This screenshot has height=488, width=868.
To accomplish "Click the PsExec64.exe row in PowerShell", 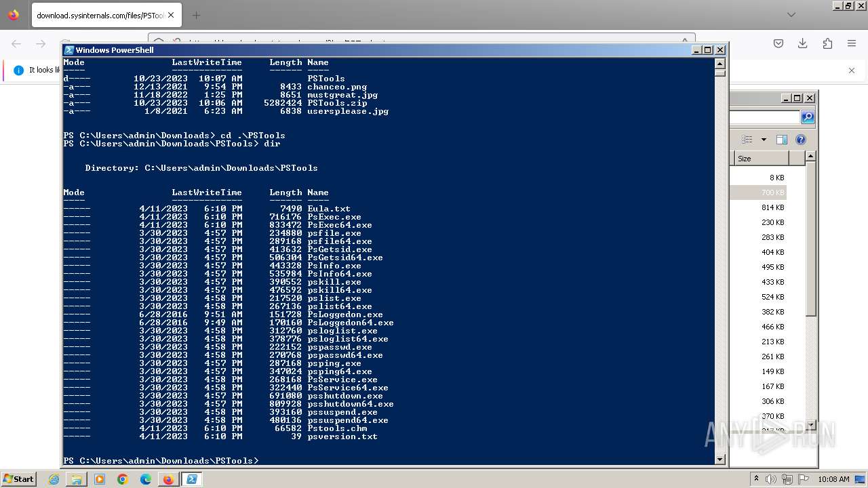I will click(218, 225).
